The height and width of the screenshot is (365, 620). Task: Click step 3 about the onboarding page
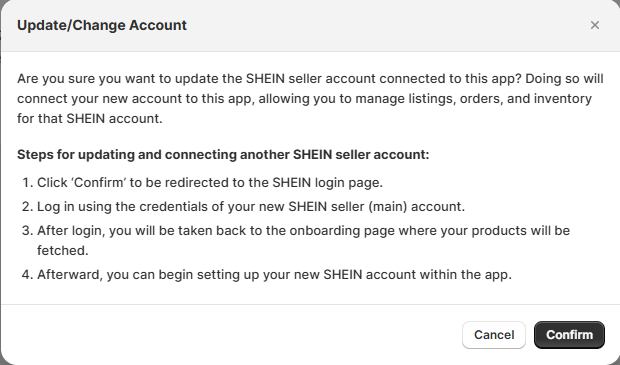(303, 240)
